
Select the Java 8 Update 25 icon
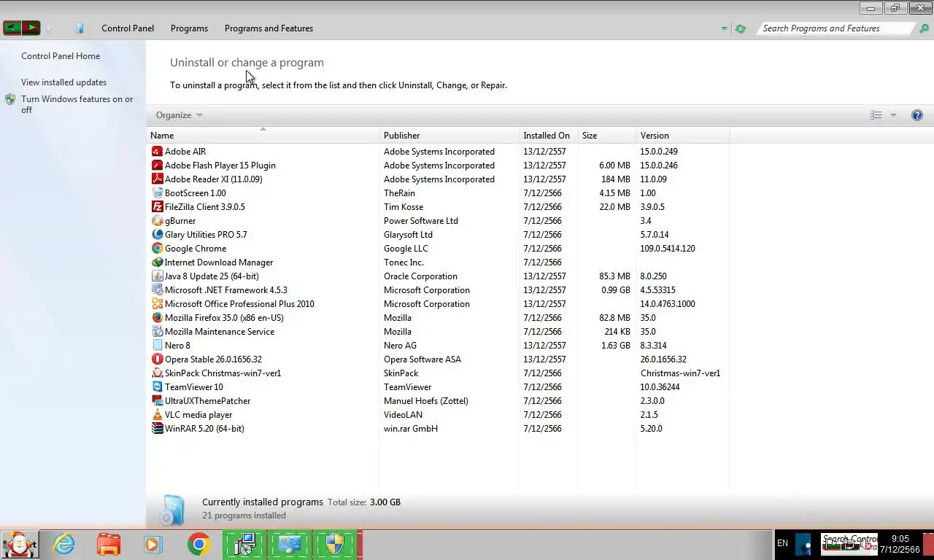[x=157, y=276]
